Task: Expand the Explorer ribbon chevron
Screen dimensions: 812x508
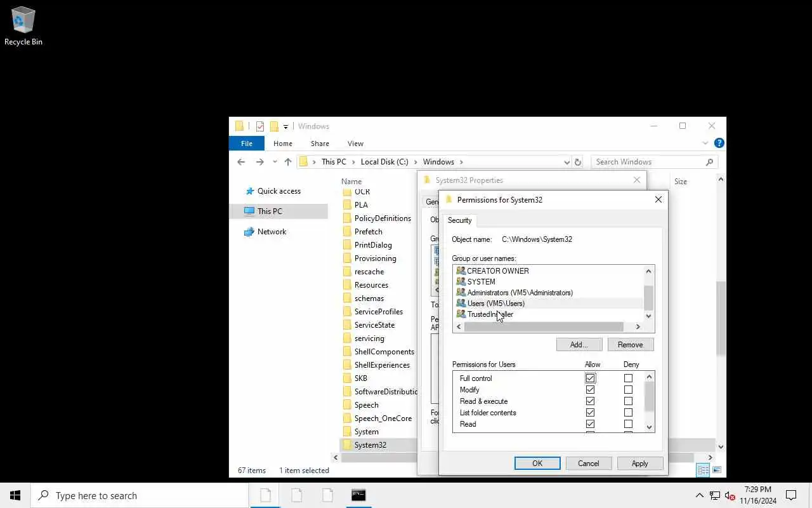Action: [705, 144]
